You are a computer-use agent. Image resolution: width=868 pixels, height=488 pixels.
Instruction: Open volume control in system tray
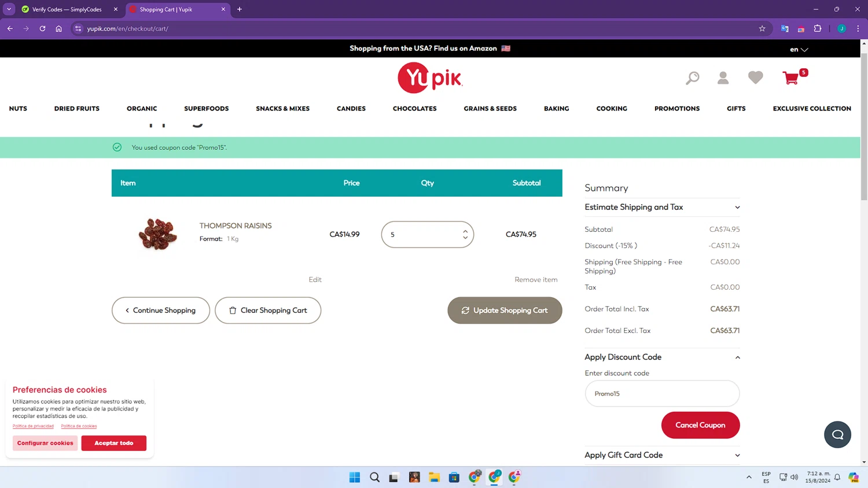coord(795,477)
